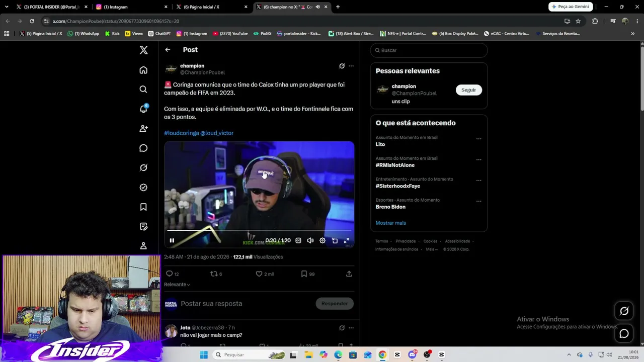Click the Grok icon on champion's post
Screen dimensions: 644x362
tap(342, 66)
